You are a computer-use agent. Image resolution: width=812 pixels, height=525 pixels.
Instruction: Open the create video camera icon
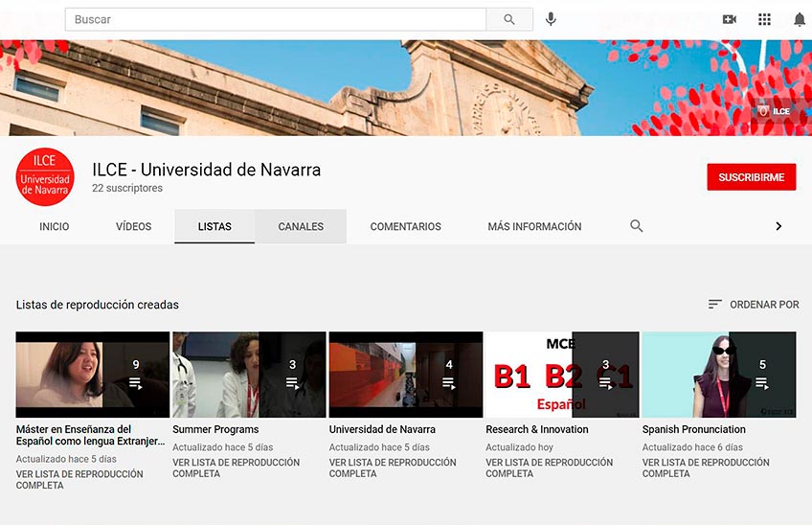coord(730,19)
